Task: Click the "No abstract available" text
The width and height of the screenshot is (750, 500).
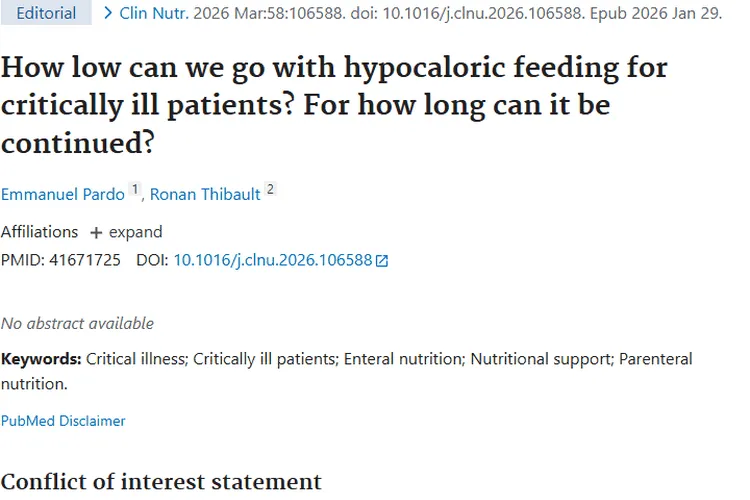Action: pyautogui.click(x=77, y=323)
